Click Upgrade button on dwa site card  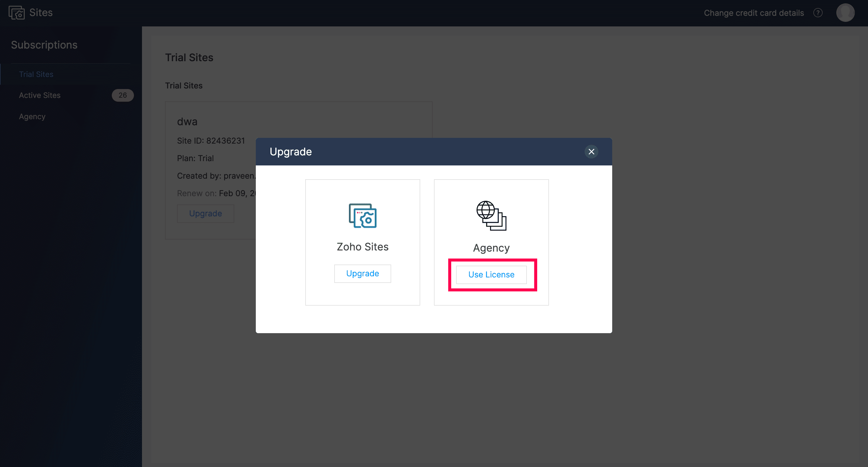click(x=206, y=213)
